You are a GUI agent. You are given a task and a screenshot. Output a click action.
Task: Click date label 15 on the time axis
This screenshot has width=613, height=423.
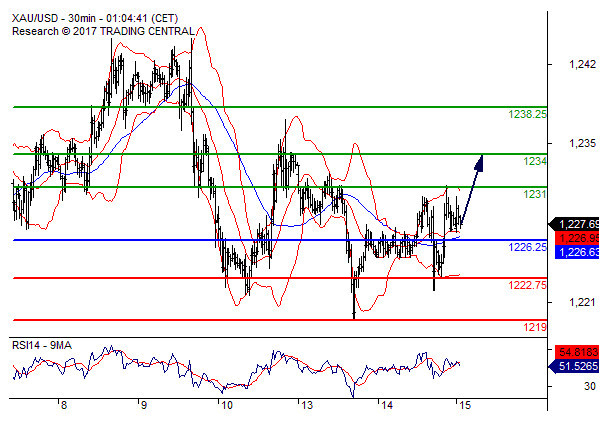point(464,405)
